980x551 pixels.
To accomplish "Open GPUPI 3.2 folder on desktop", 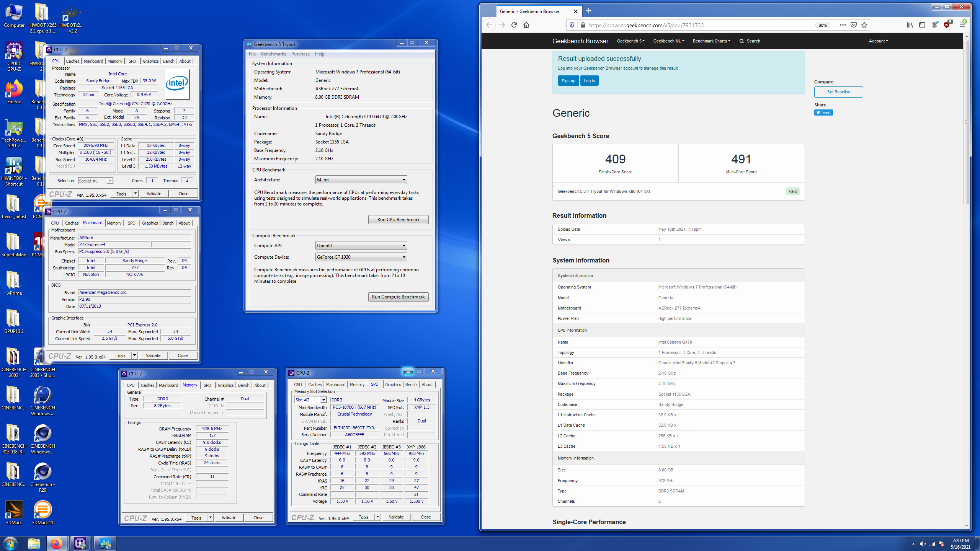I will pos(14,321).
